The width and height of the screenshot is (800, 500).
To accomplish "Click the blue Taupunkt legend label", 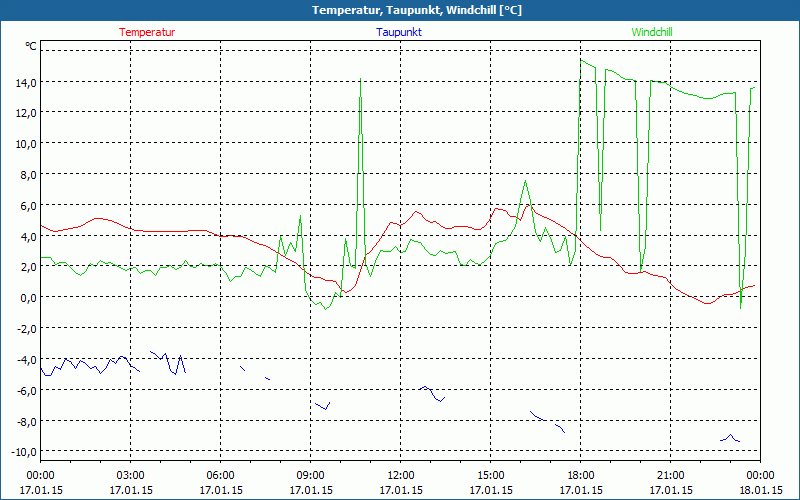I will (399, 32).
